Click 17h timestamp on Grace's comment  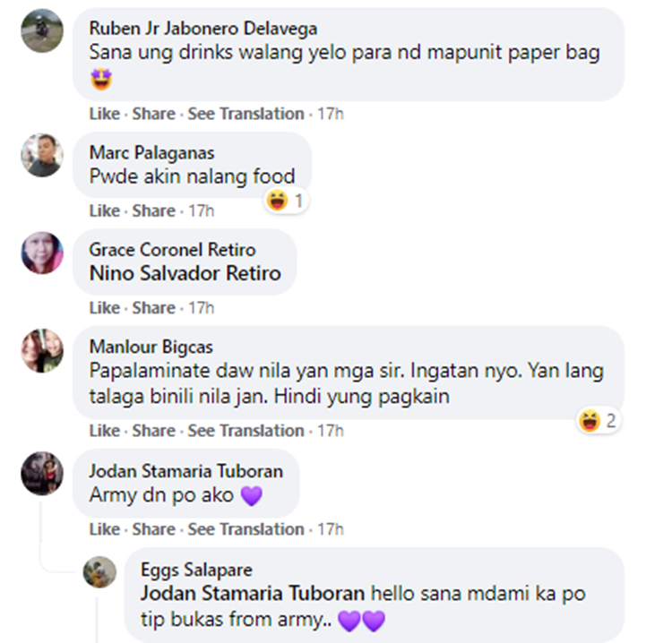tap(202, 307)
